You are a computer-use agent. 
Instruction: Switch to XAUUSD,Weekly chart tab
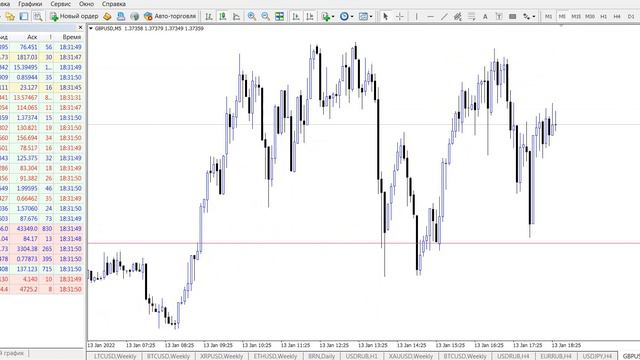point(411,356)
